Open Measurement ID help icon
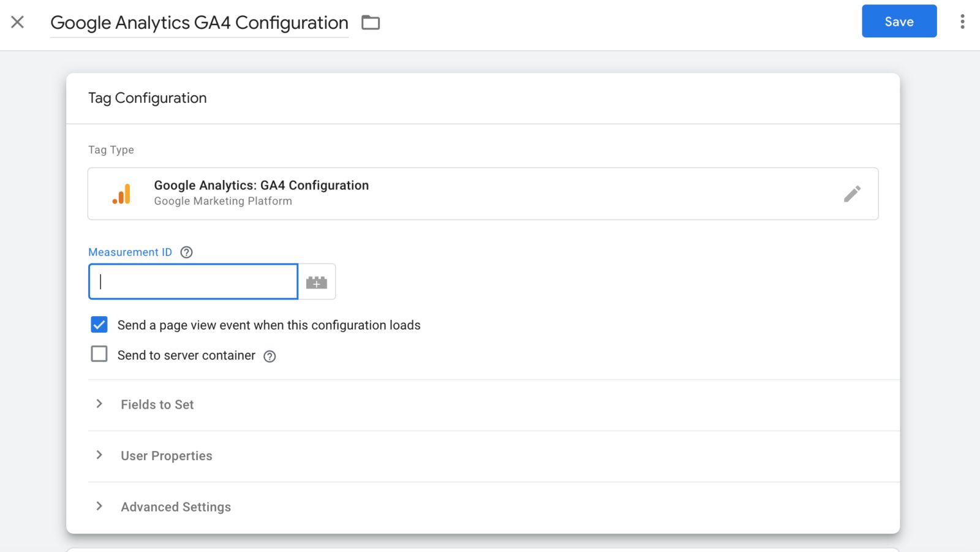This screenshot has height=552, width=980. pyautogui.click(x=187, y=252)
